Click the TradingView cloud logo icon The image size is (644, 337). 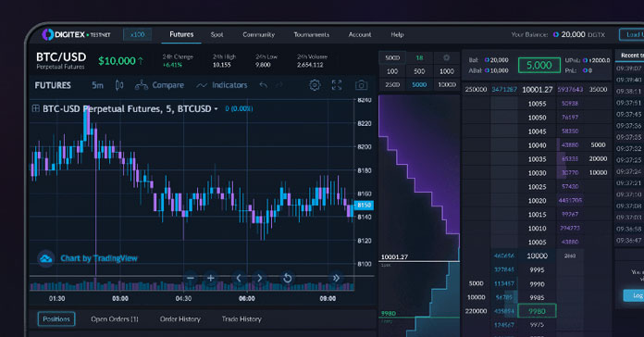[x=46, y=258]
